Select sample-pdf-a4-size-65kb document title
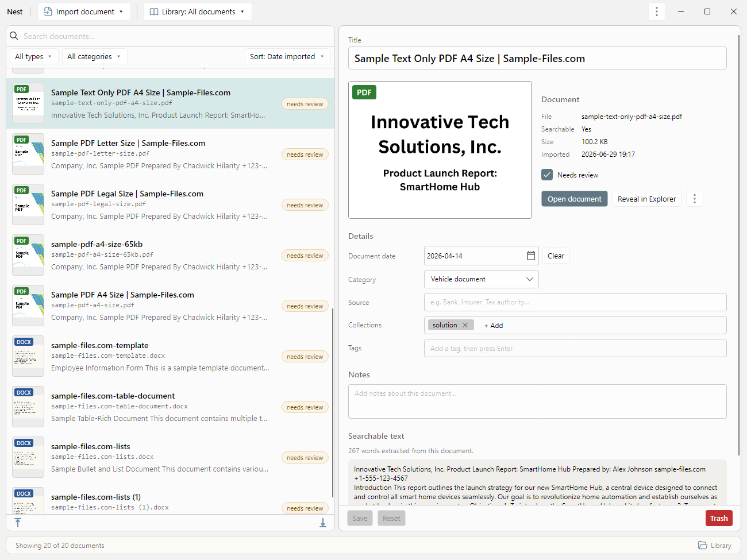This screenshot has width=747, height=560. [97, 244]
